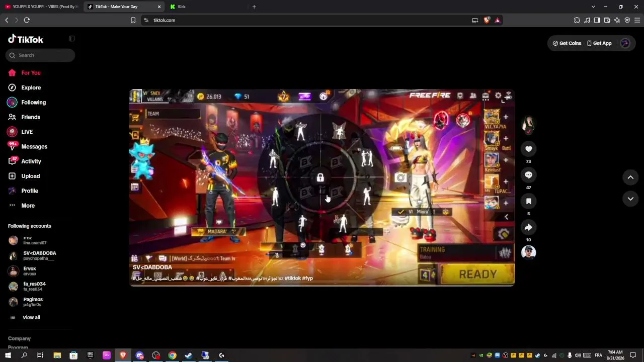Open Steam from the taskbar
Screen dimensions: 644x362
189,355
